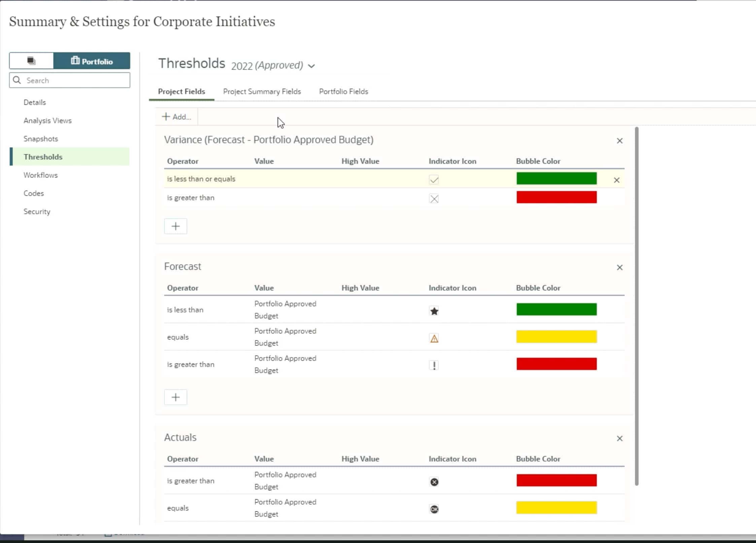Click the warning triangle indicator icon

point(434,338)
